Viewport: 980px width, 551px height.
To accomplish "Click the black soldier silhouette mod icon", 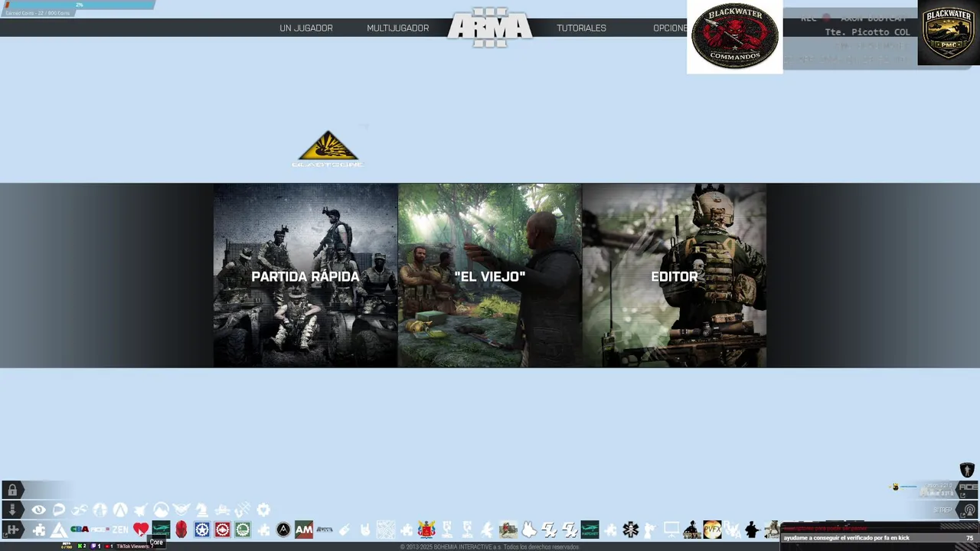I will tap(752, 530).
